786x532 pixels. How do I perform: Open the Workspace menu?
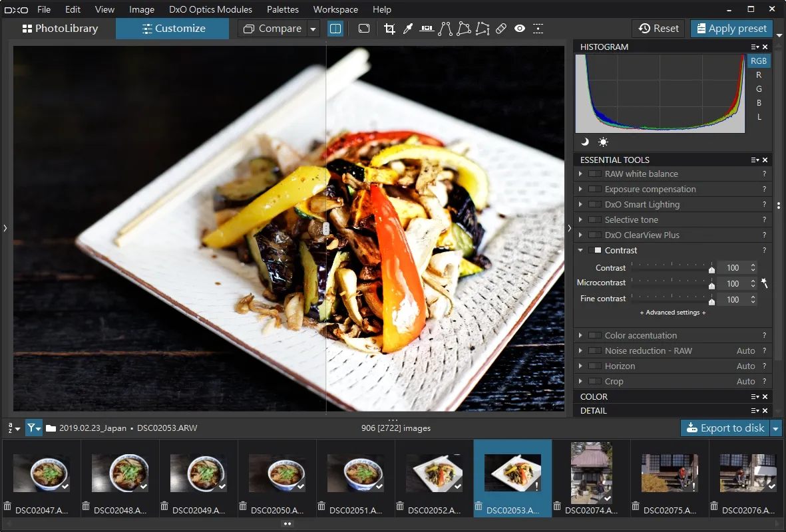point(335,9)
